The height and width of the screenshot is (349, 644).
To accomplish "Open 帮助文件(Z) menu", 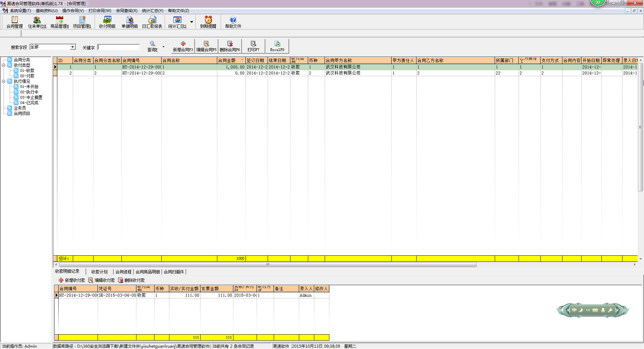I will (x=178, y=11).
